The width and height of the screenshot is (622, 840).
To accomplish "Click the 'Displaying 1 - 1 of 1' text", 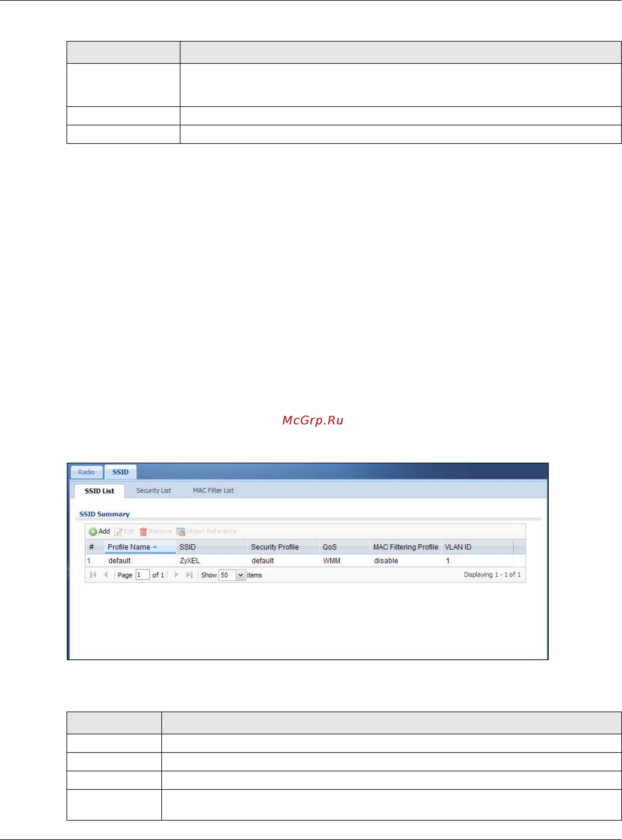I will (x=492, y=574).
